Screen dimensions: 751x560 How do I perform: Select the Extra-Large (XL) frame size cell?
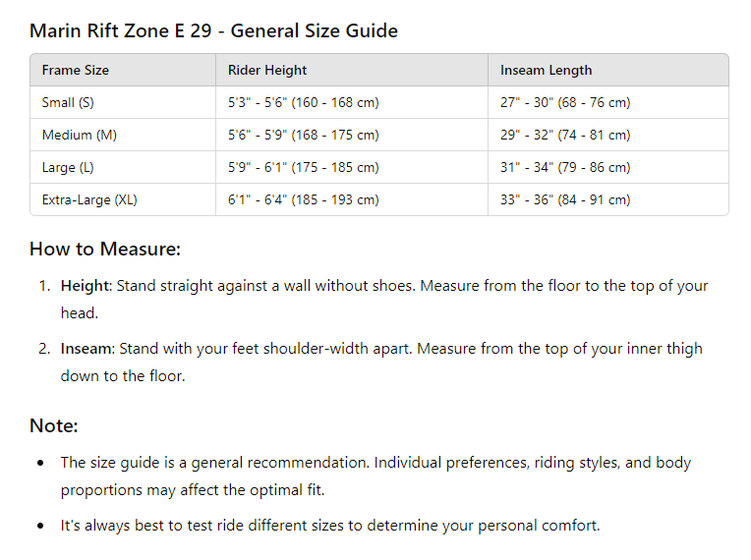click(x=89, y=199)
